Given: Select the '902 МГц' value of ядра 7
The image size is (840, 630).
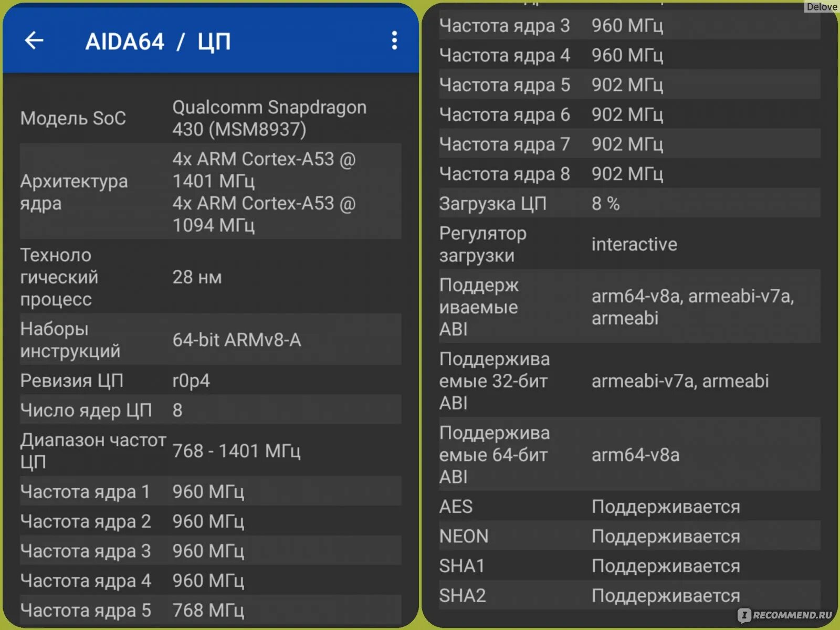Looking at the screenshot, I should (x=627, y=144).
